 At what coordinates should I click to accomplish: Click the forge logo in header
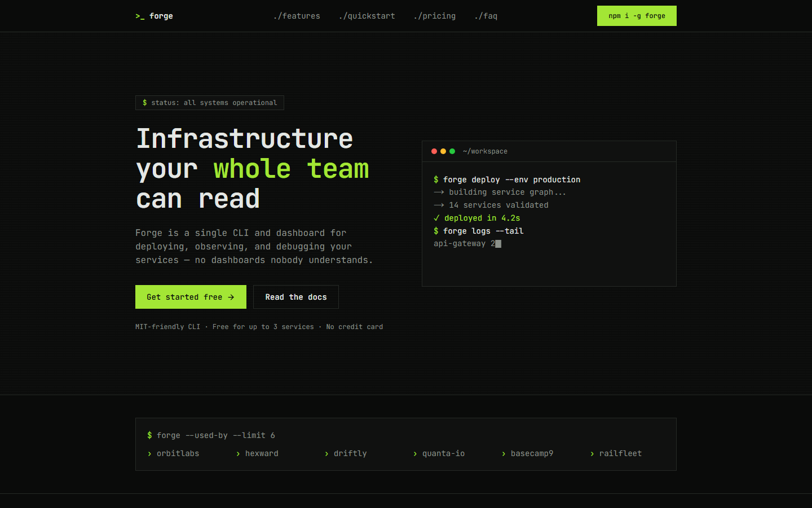click(154, 16)
